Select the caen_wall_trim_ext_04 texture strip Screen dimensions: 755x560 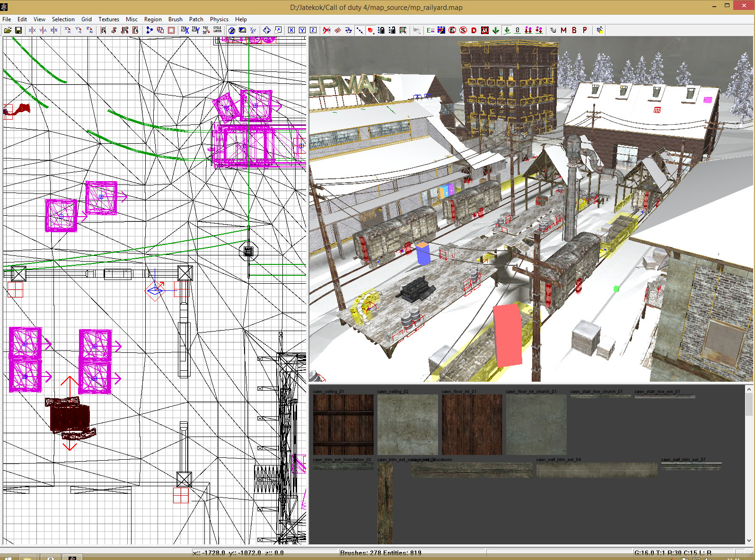597,470
